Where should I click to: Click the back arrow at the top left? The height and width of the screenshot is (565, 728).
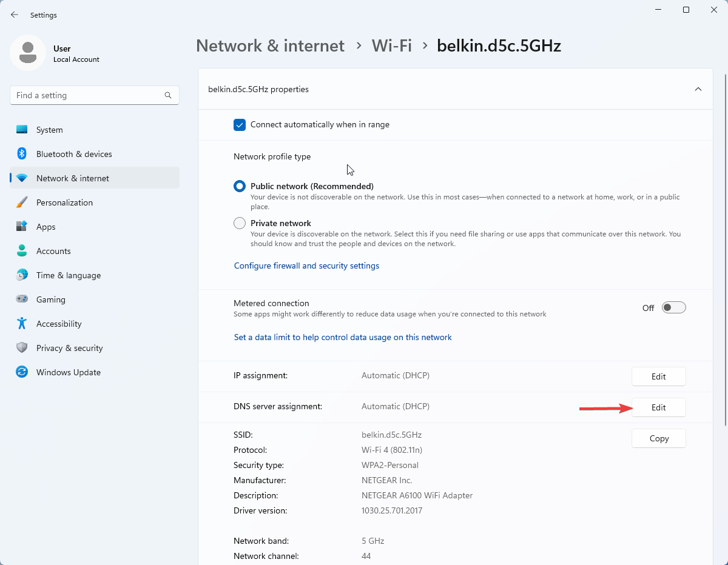pyautogui.click(x=14, y=15)
